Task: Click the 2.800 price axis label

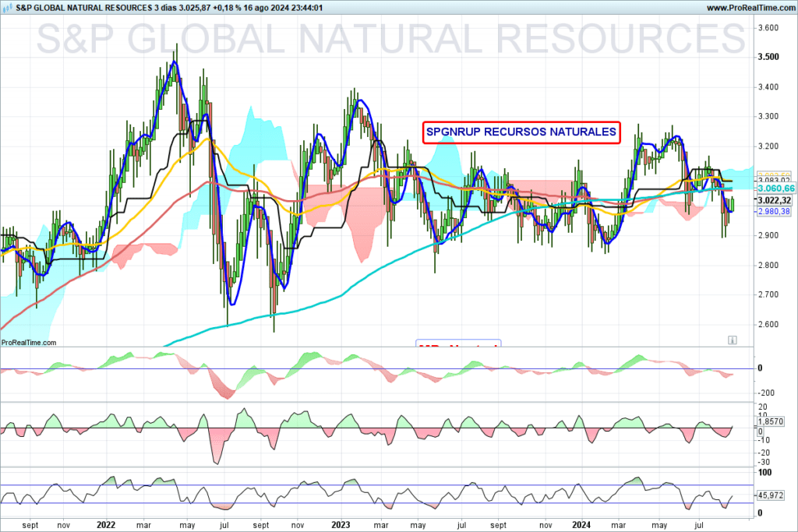Action: coord(768,265)
